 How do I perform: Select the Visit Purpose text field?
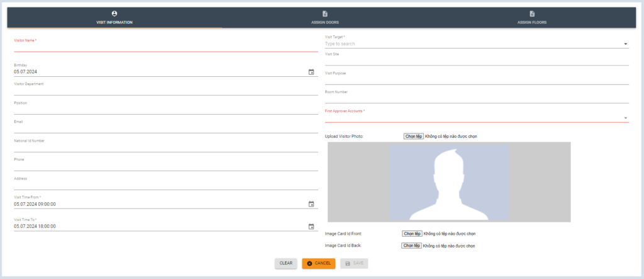point(476,80)
